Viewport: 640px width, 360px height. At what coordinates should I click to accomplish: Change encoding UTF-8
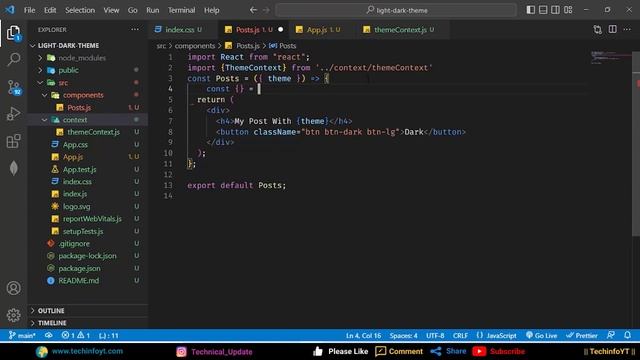[435, 336]
